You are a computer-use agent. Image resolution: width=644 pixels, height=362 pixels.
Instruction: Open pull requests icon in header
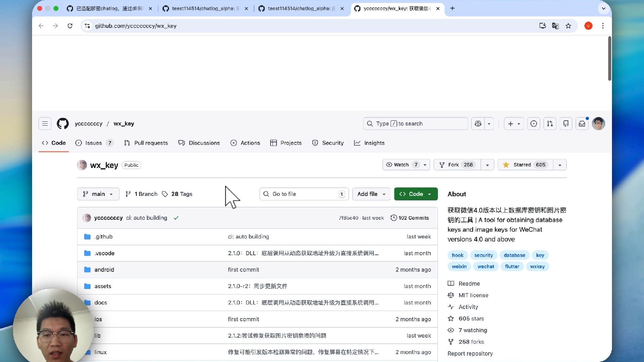point(550,124)
